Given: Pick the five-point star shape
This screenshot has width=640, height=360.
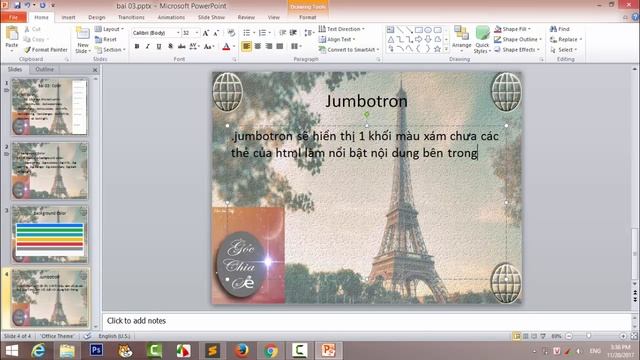Looking at the screenshot, I should [x=437, y=49].
